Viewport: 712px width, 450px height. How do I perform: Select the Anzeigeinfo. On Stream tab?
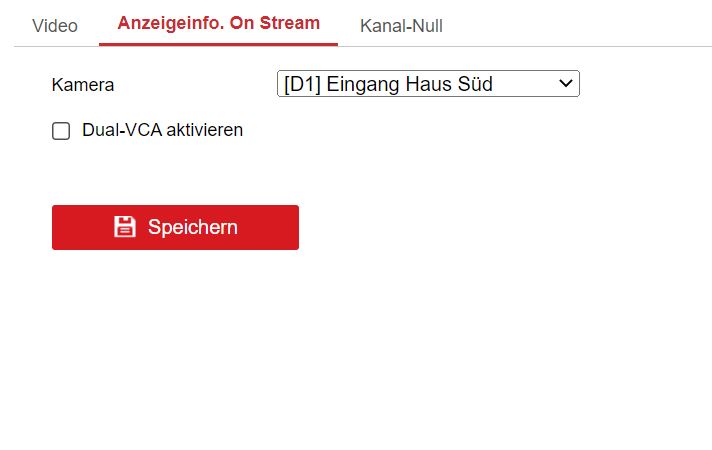218,24
